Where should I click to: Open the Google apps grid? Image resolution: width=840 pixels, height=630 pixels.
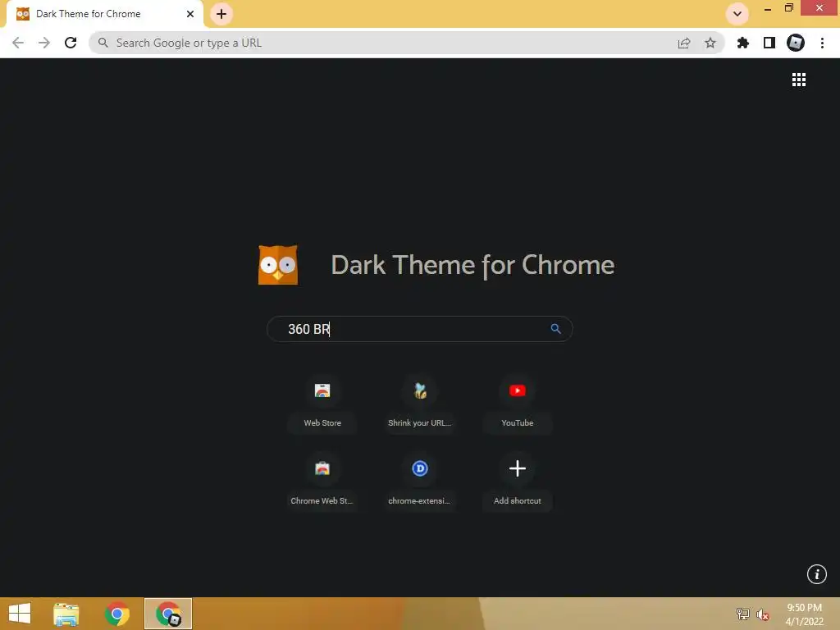tap(799, 80)
